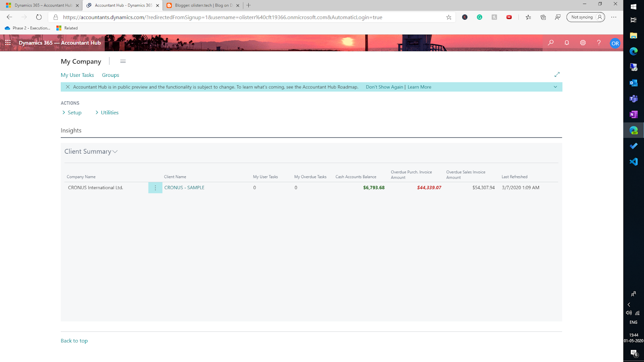Click the Last Refreshed column header

coord(514,177)
